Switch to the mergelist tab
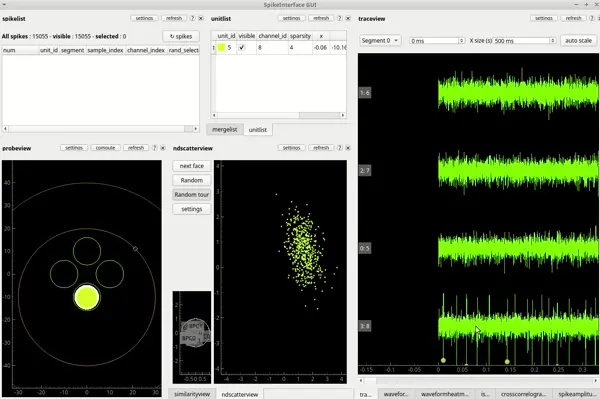 (225, 130)
